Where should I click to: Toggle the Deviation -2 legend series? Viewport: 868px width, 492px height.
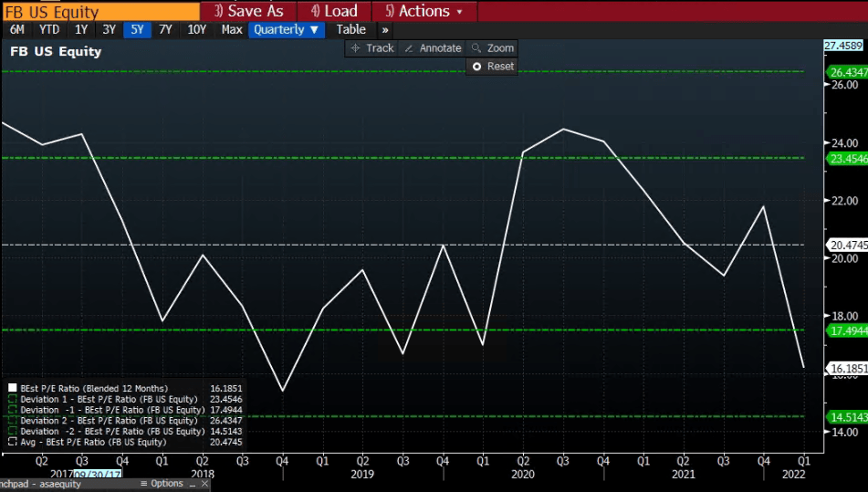coord(13,431)
